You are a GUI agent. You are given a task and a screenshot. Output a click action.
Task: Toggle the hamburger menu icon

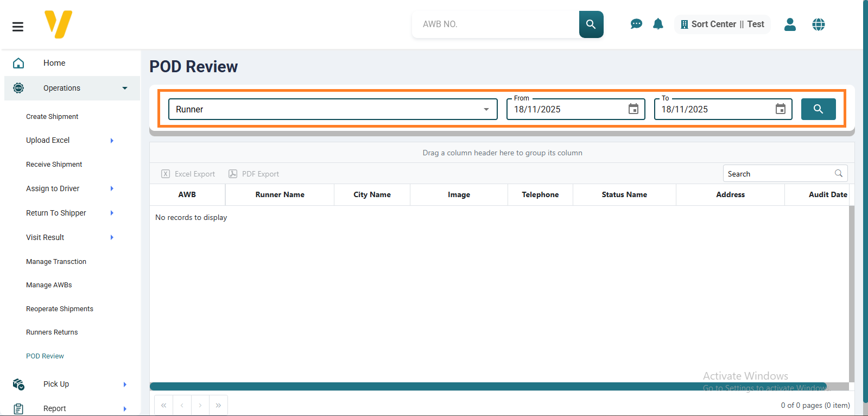click(18, 27)
